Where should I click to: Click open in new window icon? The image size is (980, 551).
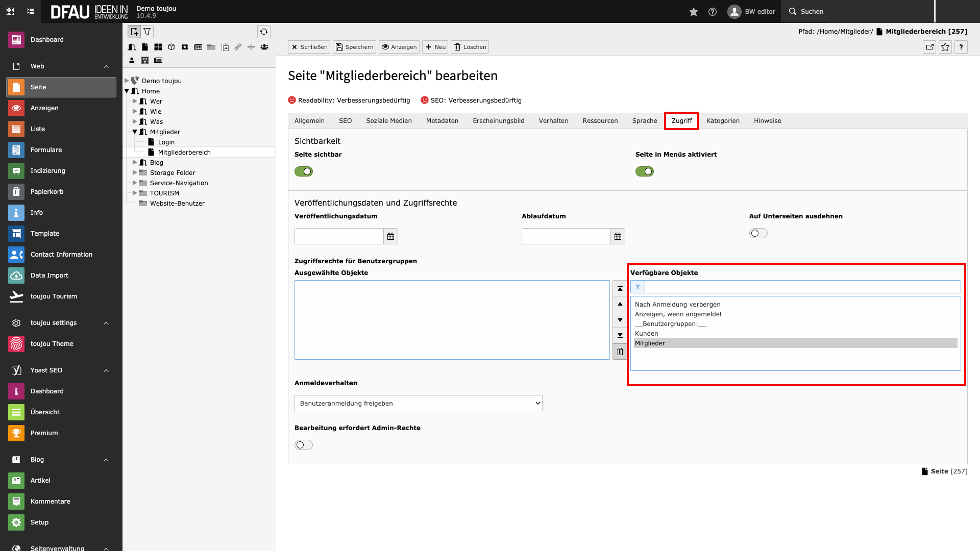pos(929,47)
